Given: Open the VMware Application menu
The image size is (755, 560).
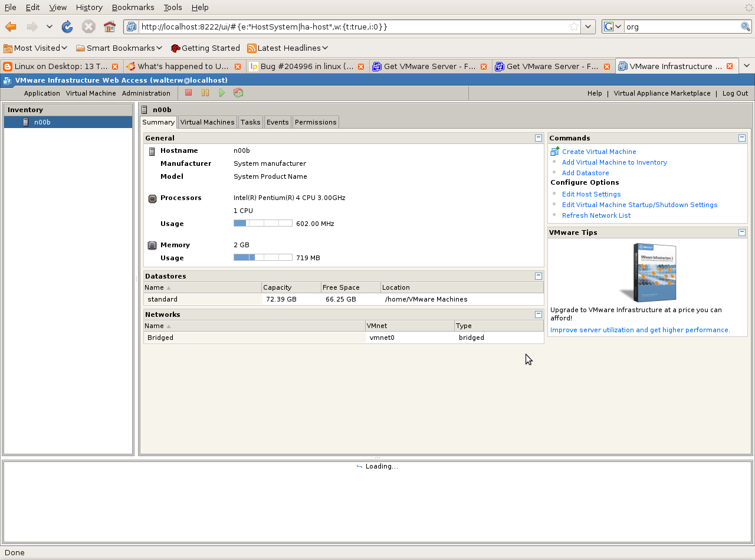Looking at the screenshot, I should point(42,93).
